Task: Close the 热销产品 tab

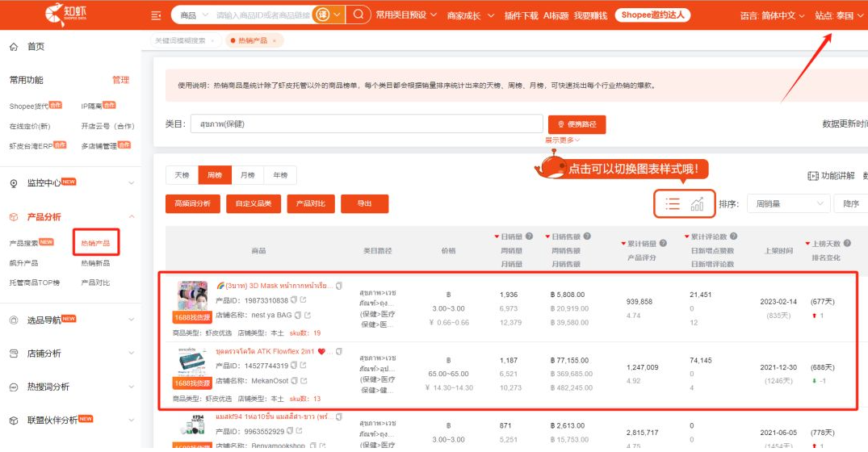Action: (x=274, y=41)
